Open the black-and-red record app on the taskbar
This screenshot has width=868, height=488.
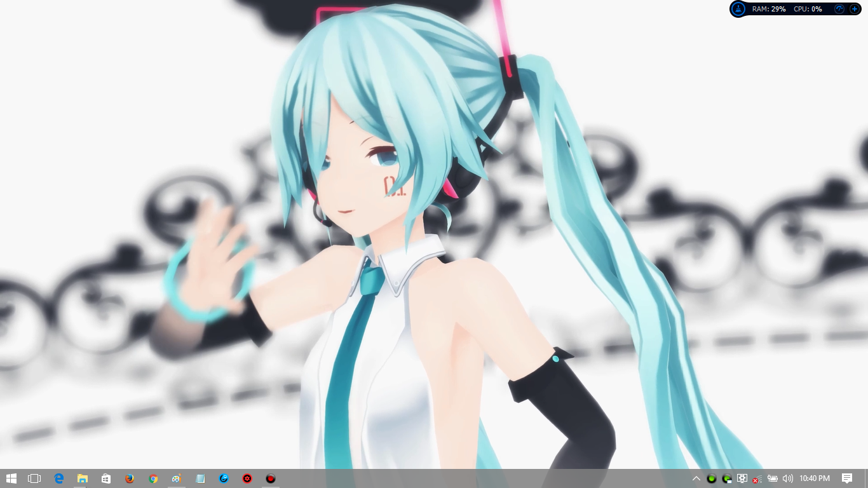click(271, 478)
